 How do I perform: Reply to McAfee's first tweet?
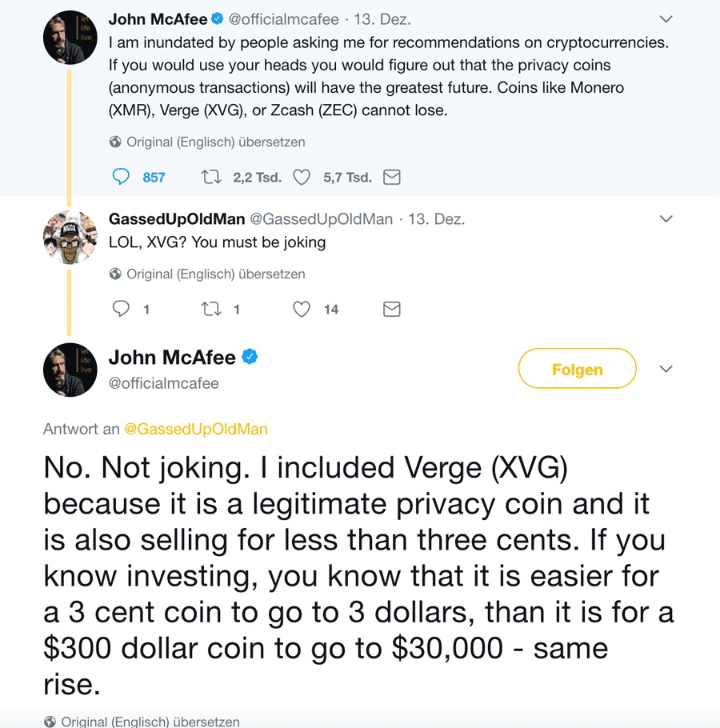pyautogui.click(x=121, y=177)
